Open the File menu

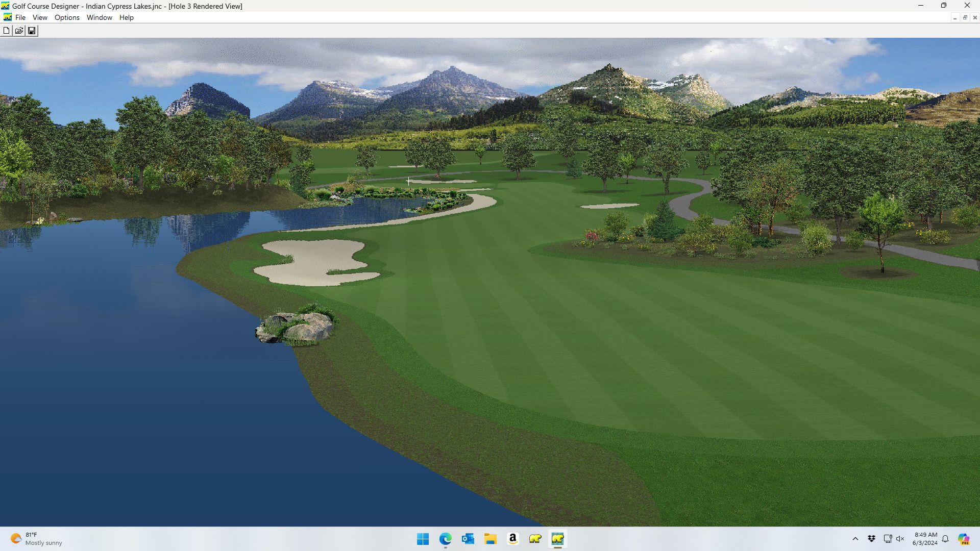point(20,17)
